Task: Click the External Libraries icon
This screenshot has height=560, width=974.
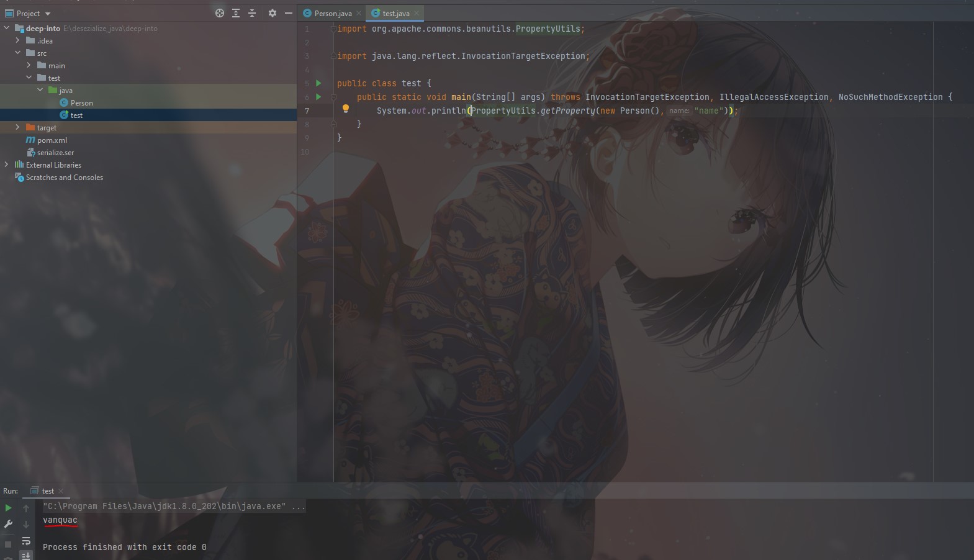Action: pos(19,165)
